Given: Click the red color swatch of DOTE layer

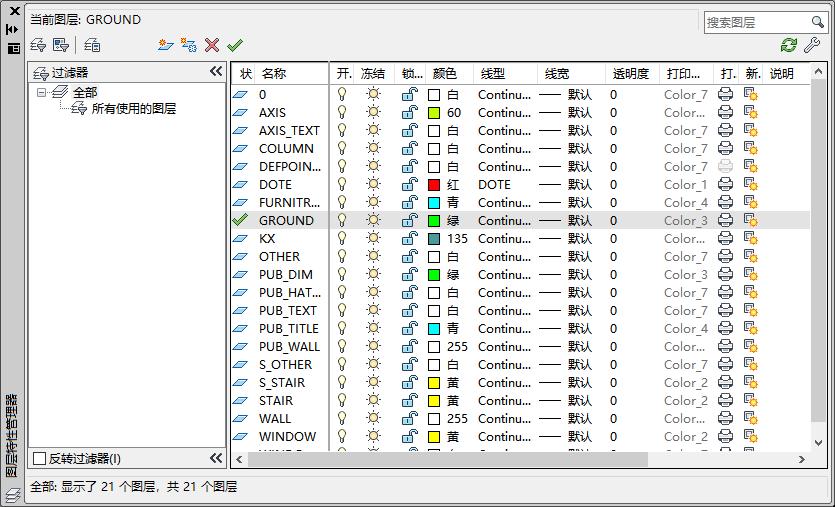Looking at the screenshot, I should [434, 185].
